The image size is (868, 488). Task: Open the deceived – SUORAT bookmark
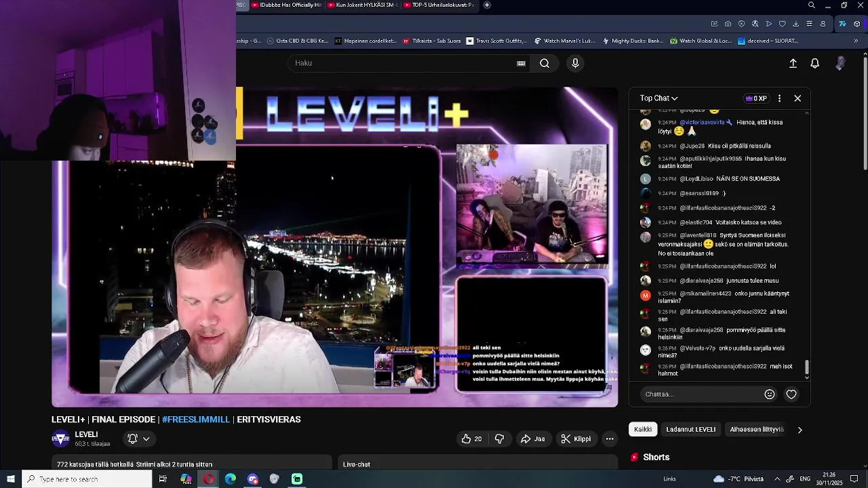768,41
